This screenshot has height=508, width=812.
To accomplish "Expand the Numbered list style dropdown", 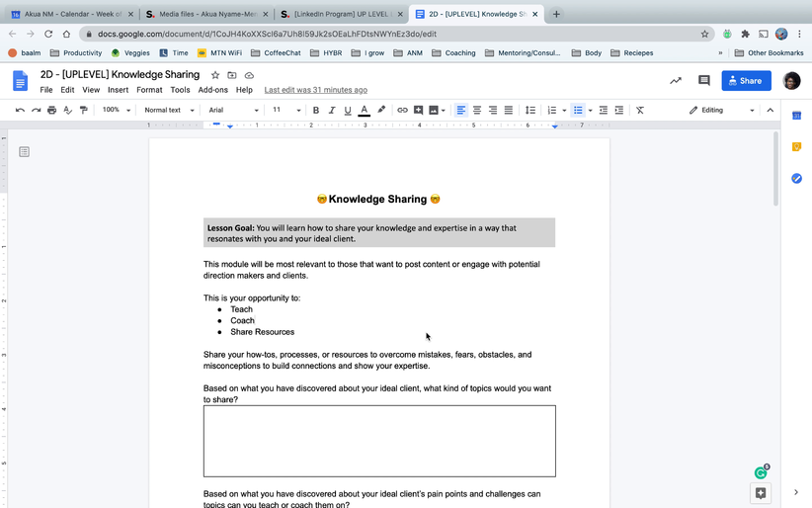I will click(x=564, y=110).
